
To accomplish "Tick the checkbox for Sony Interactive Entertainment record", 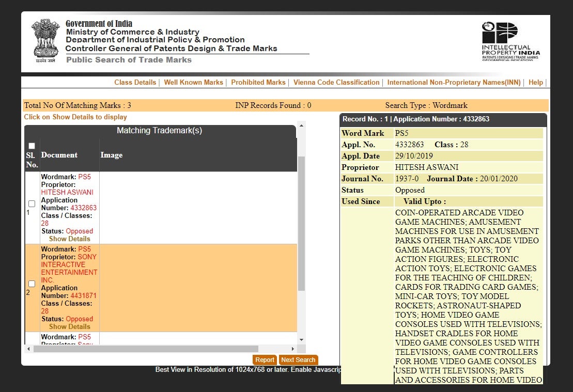I will pyautogui.click(x=32, y=284).
